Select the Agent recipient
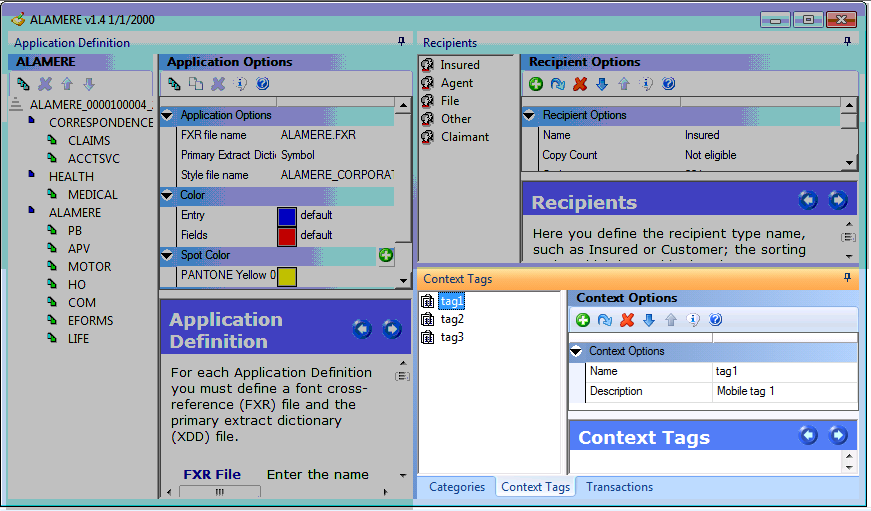The height and width of the screenshot is (511, 871). (x=457, y=83)
